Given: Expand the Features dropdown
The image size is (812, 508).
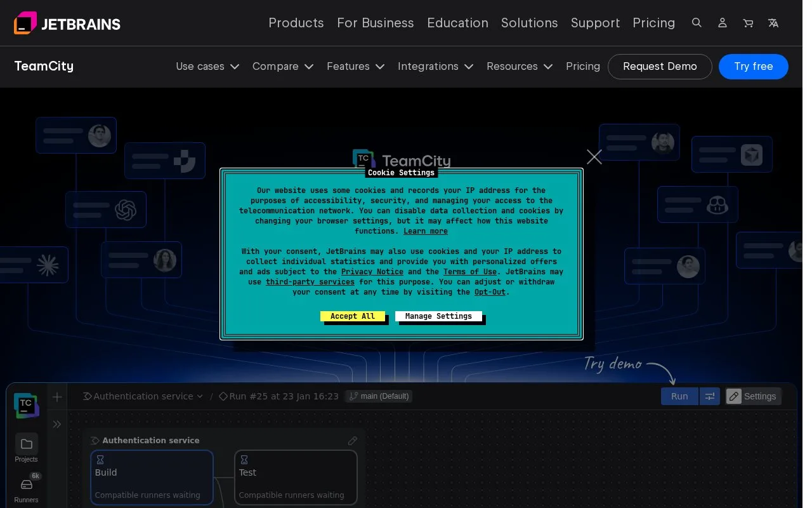Looking at the screenshot, I should point(356,66).
